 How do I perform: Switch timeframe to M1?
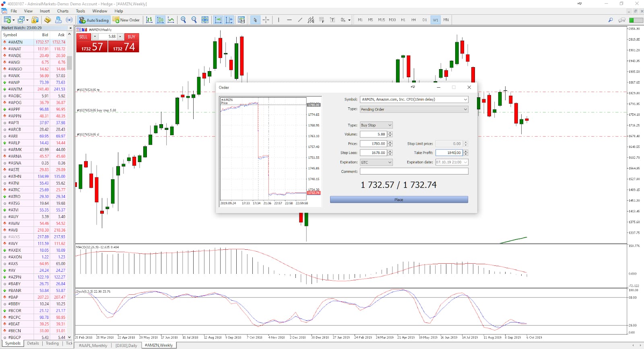[x=360, y=20]
